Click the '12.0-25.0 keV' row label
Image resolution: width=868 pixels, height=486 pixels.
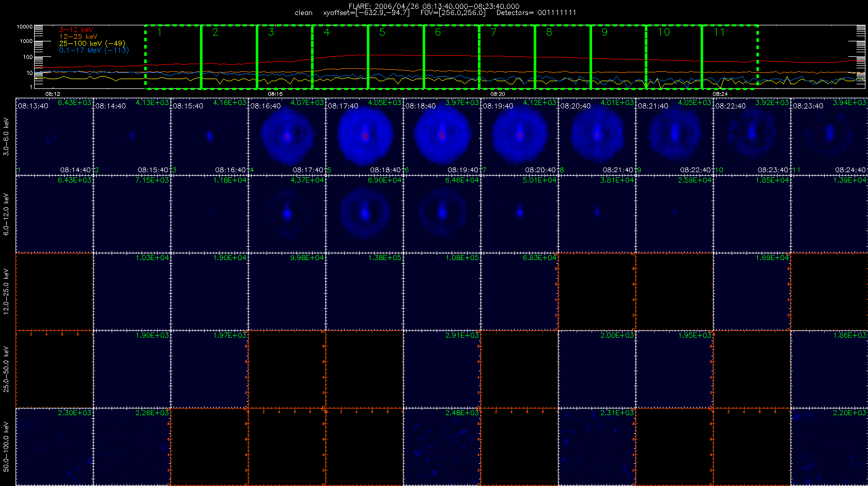coord(6,292)
